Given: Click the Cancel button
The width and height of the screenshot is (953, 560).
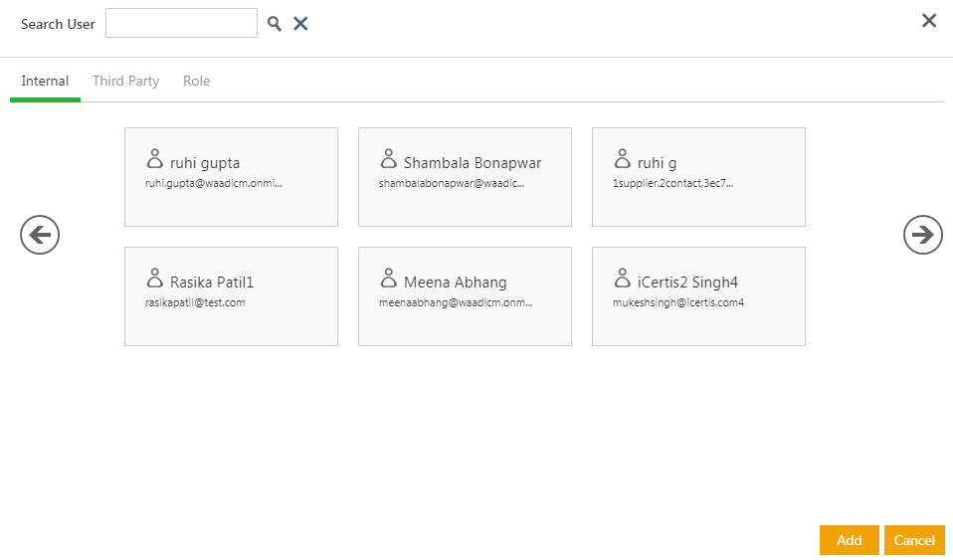Looking at the screenshot, I should click(x=913, y=540).
